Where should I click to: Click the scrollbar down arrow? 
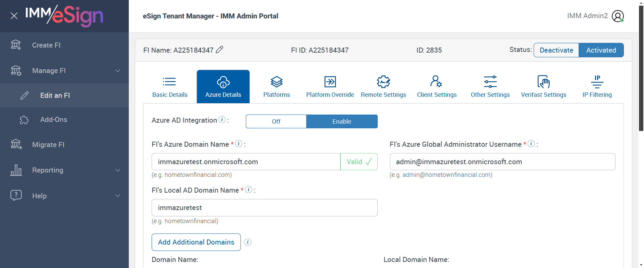click(x=641, y=265)
